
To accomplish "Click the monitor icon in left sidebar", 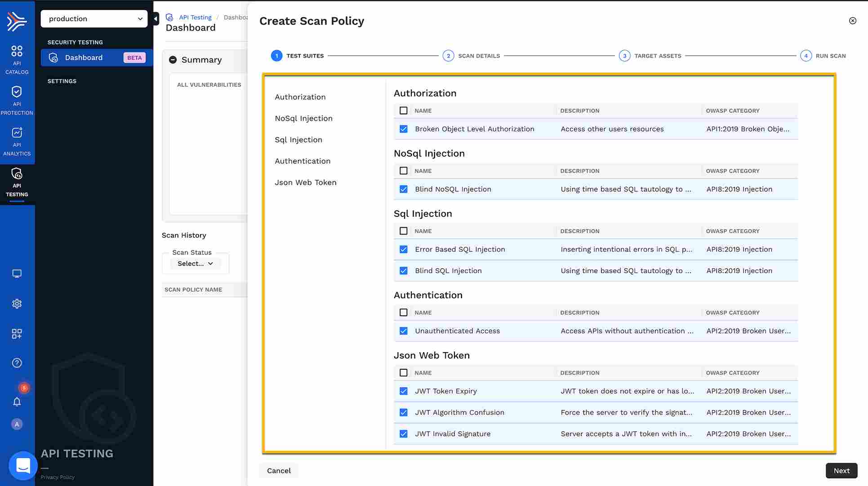I will click(x=17, y=274).
